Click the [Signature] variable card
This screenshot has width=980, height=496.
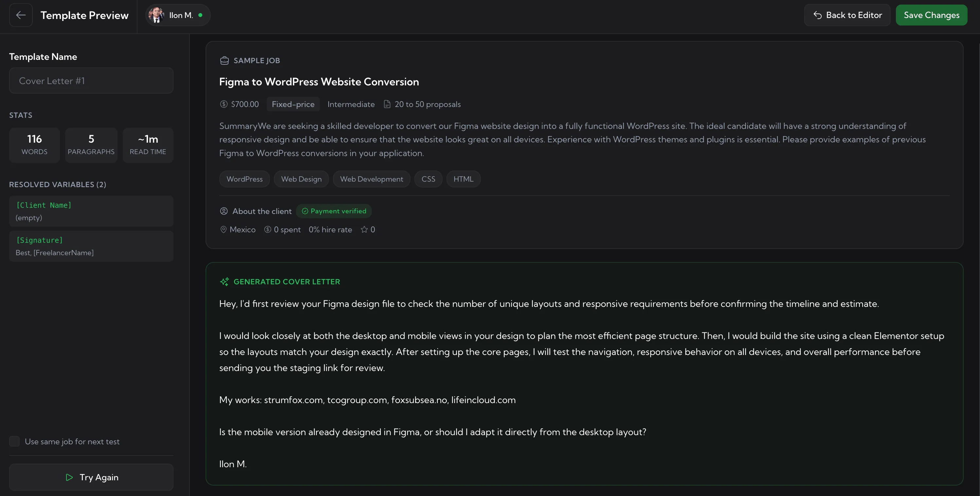(91, 246)
